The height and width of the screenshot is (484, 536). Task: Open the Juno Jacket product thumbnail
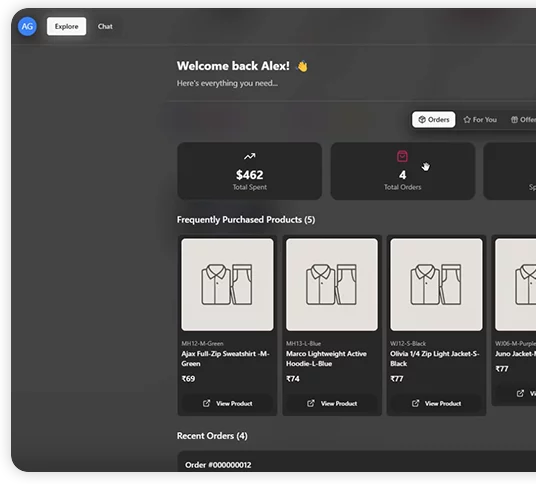click(515, 284)
